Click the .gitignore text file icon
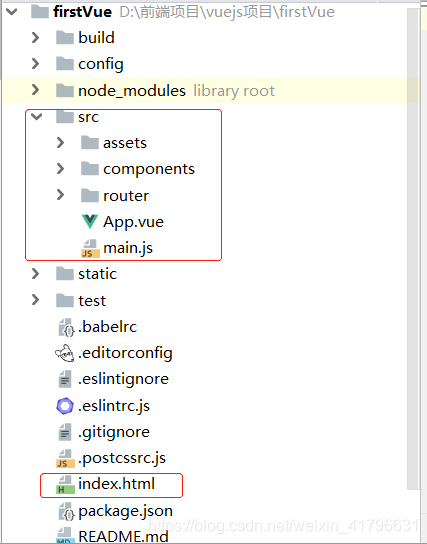427x544 pixels. pyautogui.click(x=65, y=432)
